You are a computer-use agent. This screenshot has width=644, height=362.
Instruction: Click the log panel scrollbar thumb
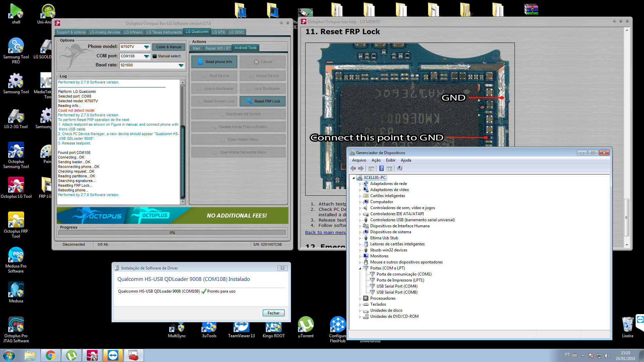pos(182,162)
